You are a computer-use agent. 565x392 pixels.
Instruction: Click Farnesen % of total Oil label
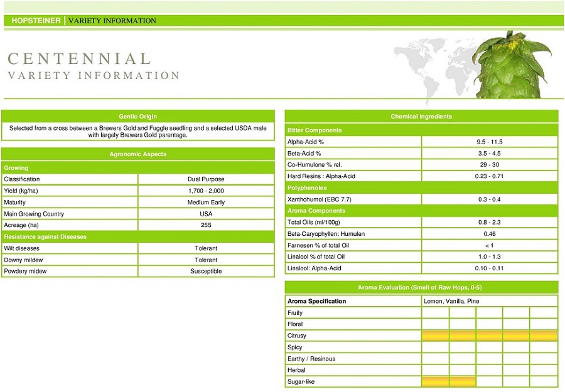(318, 245)
